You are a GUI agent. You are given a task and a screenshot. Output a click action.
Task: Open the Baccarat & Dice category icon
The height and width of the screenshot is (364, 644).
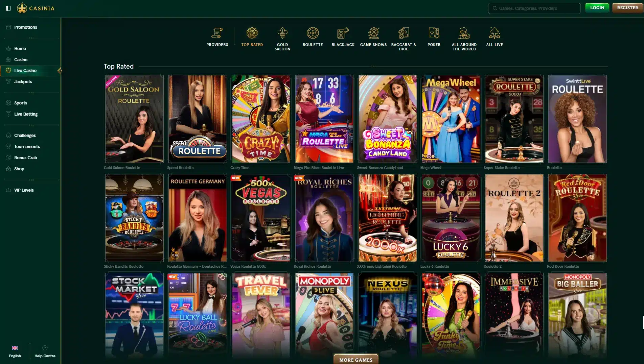[x=404, y=33]
